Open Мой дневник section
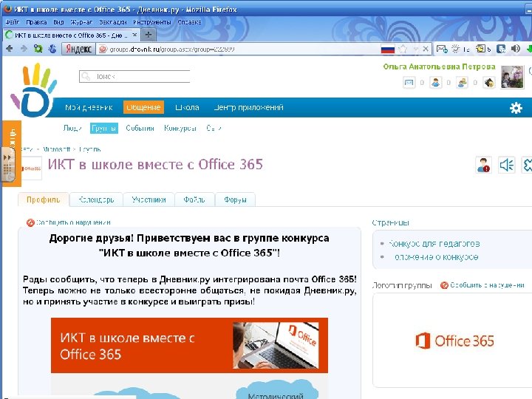The image size is (532, 399). [89, 108]
